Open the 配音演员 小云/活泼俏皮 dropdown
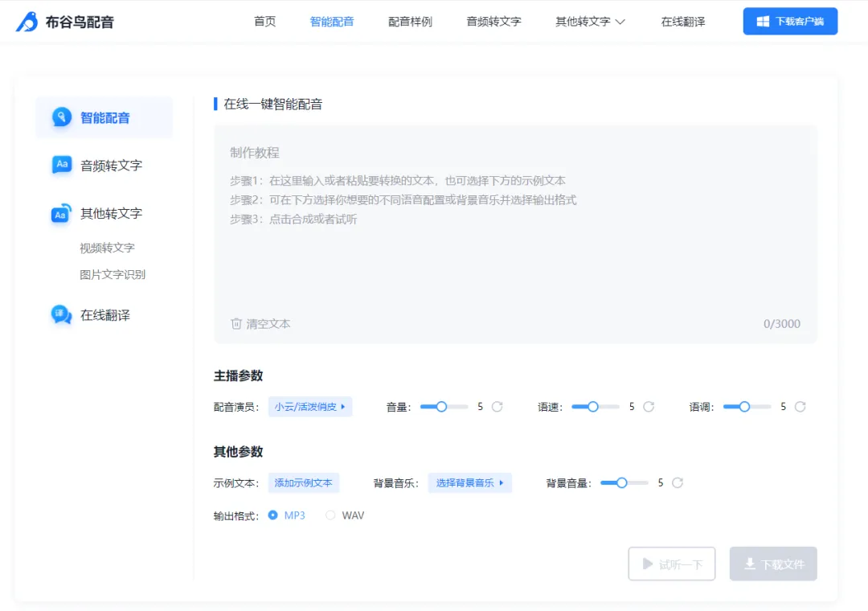This screenshot has height=611, width=868. click(x=310, y=407)
